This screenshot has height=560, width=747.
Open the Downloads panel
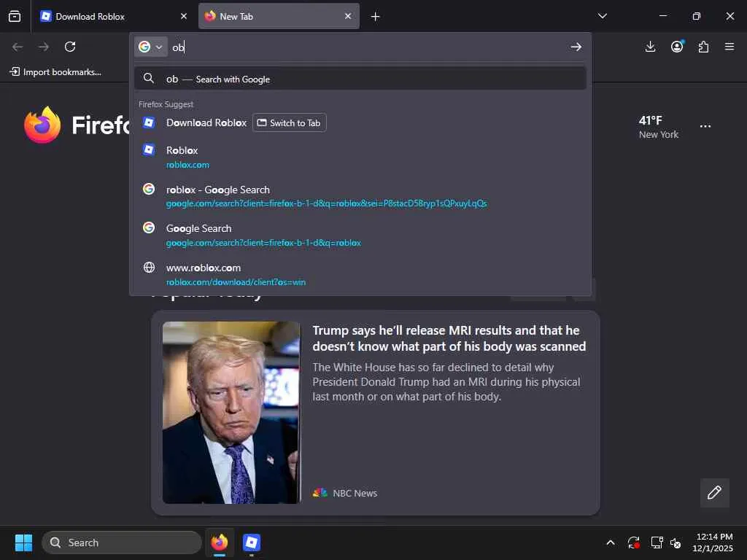(650, 47)
